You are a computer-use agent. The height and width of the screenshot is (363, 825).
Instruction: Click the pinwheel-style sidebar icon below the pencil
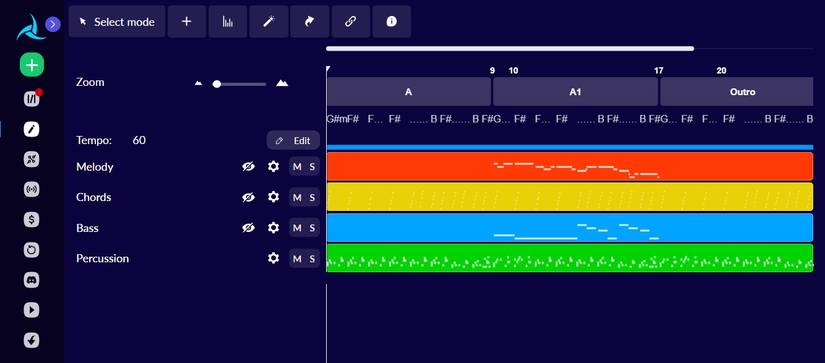point(32,159)
